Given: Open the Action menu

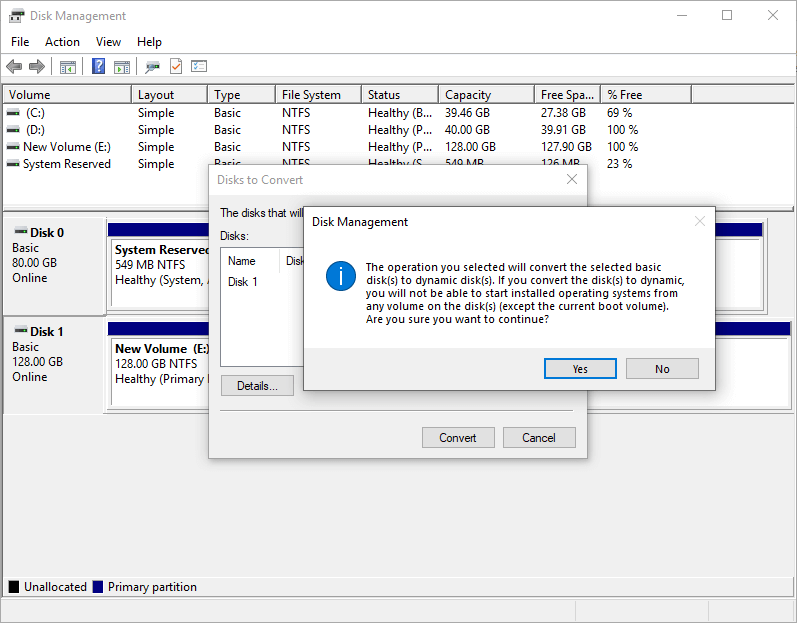Looking at the screenshot, I should click(x=62, y=42).
